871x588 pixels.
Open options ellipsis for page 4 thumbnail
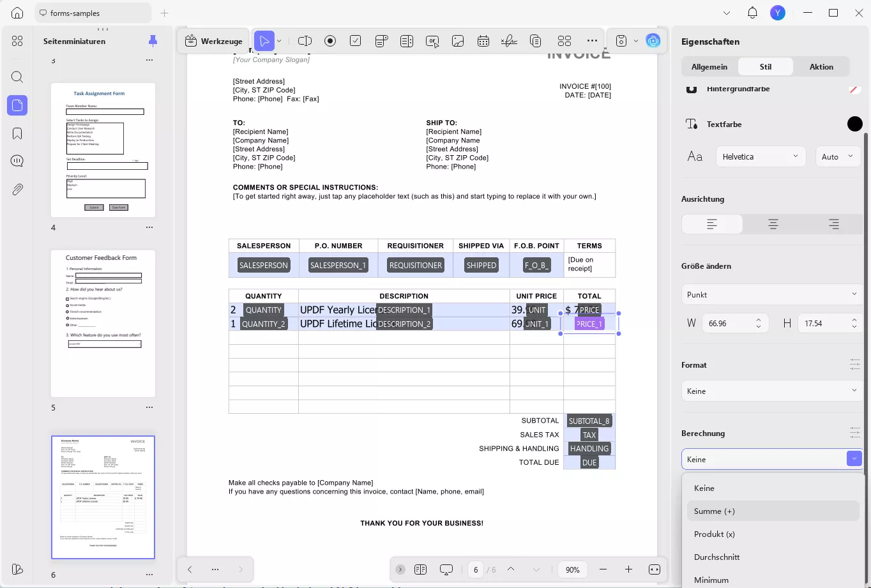pos(149,227)
